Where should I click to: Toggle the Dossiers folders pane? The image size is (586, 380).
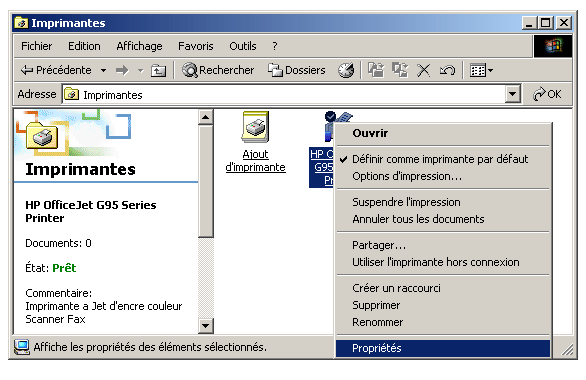pyautogui.click(x=297, y=70)
